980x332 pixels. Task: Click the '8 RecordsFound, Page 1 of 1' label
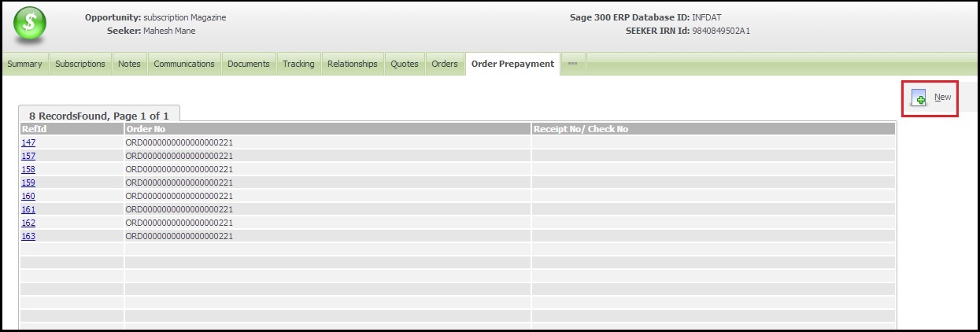99,116
